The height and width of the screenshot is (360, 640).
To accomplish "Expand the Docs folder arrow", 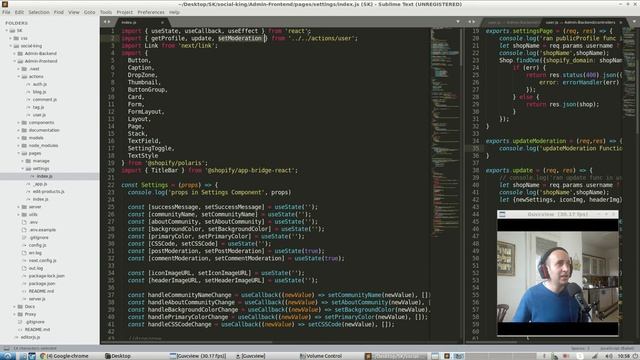I will pyautogui.click(x=15, y=307).
